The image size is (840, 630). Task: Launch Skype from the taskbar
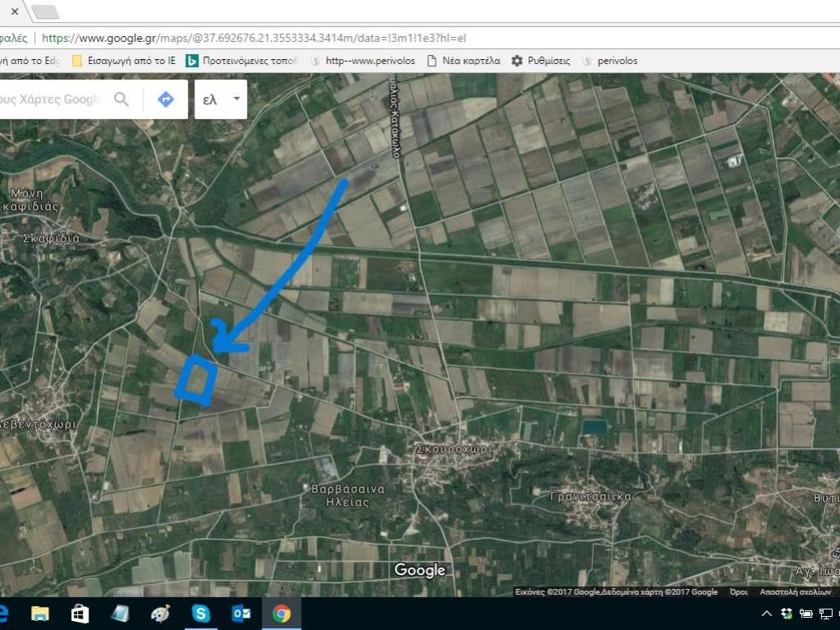pos(201,614)
